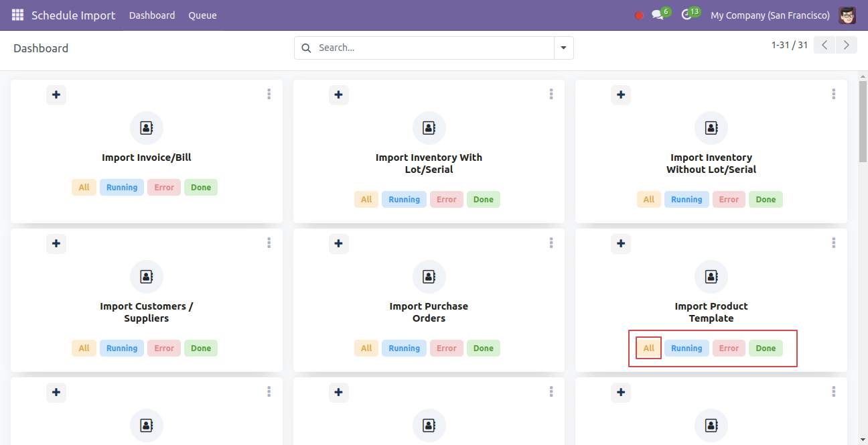868x445 pixels.
Task: Show Done jobs for Import Purchase Orders
Action: (x=484, y=348)
